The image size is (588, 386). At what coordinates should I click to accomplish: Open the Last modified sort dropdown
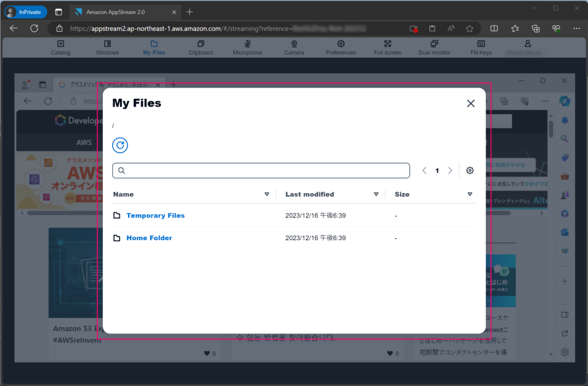376,194
